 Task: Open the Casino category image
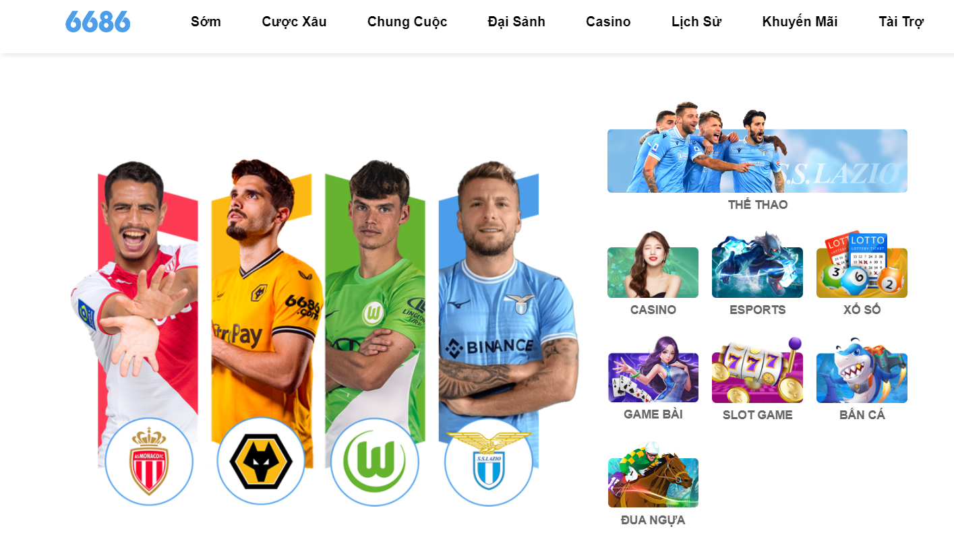[653, 265]
